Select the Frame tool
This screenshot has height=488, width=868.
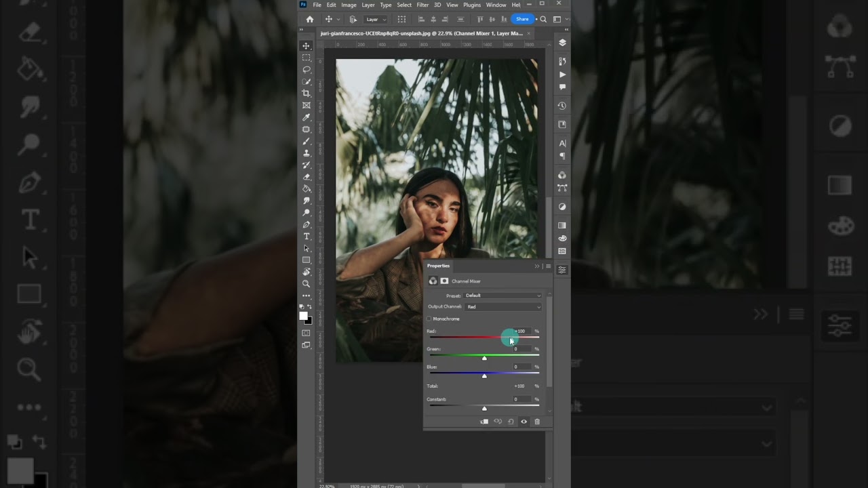click(306, 105)
